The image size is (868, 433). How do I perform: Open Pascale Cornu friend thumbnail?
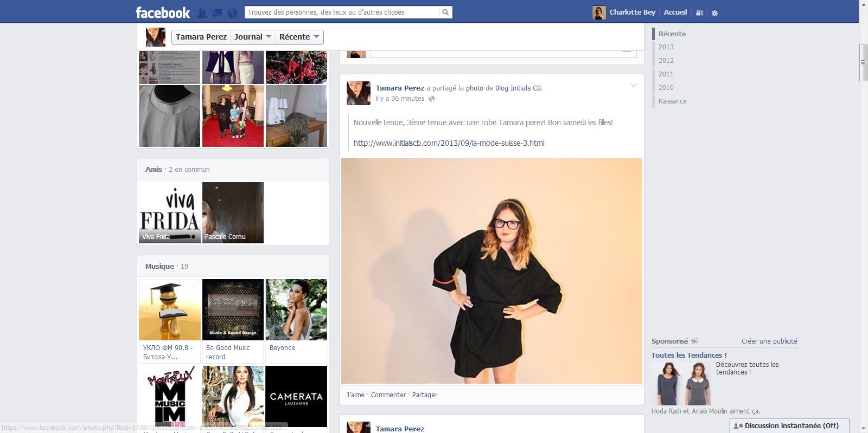233,212
